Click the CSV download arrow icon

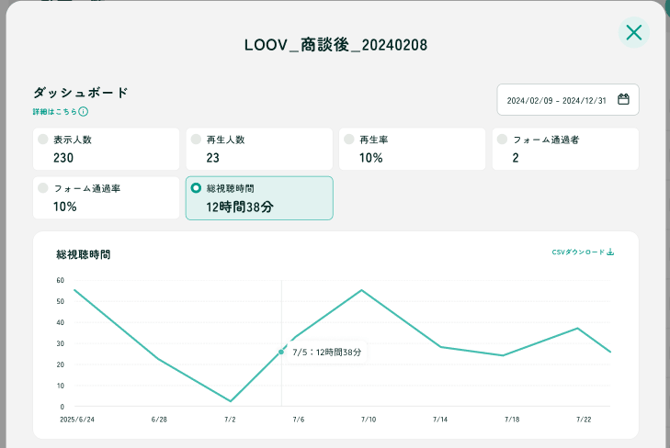611,253
